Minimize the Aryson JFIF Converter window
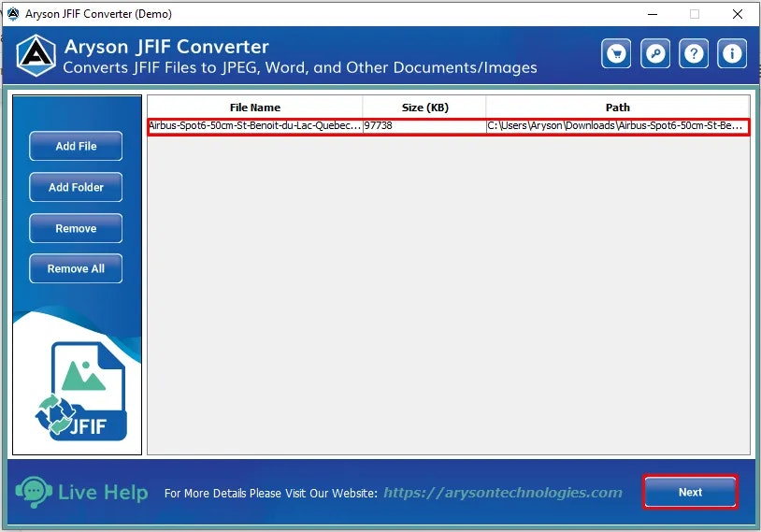Screen dimensions: 761x532 [x=653, y=14]
